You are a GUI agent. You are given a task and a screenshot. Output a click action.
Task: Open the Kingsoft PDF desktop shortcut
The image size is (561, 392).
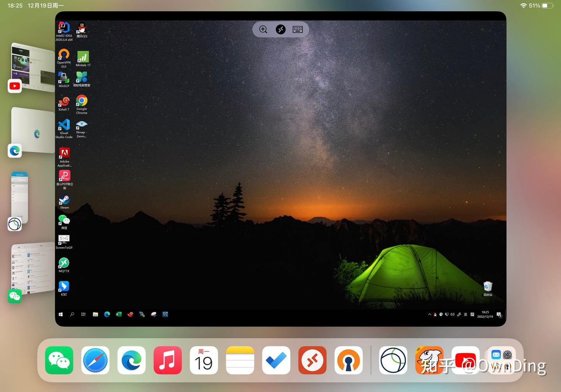[x=65, y=180]
